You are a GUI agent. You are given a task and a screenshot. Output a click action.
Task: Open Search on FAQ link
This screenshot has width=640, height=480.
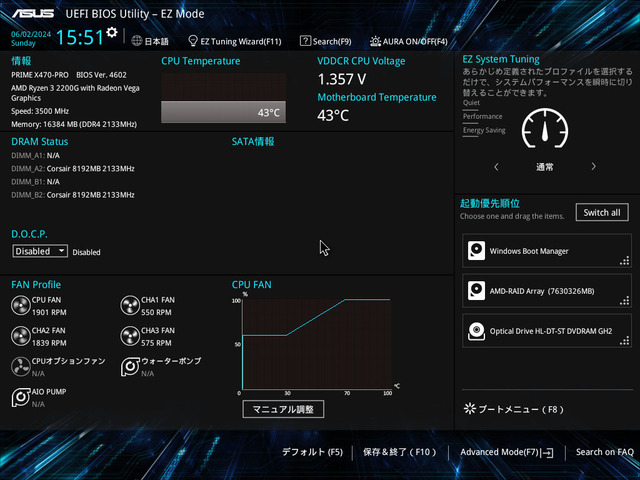604,452
